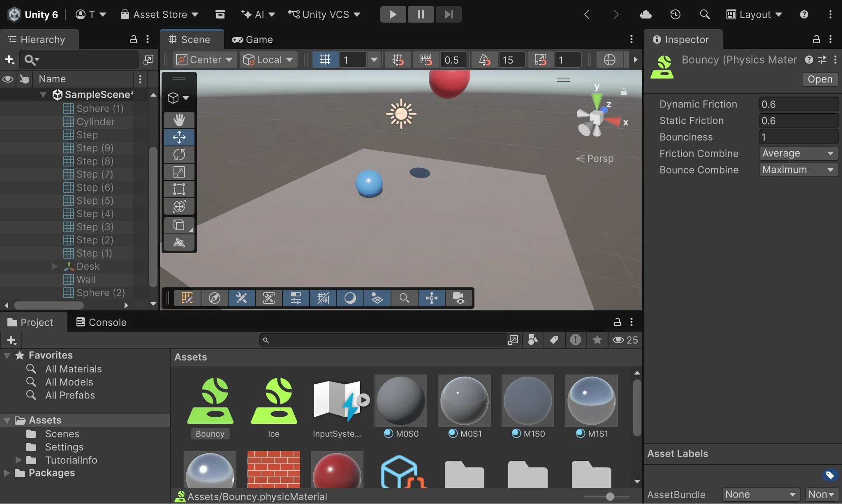Open the AssetBundle None dropdown
Viewport: 842px width, 504px height.
[x=761, y=494]
